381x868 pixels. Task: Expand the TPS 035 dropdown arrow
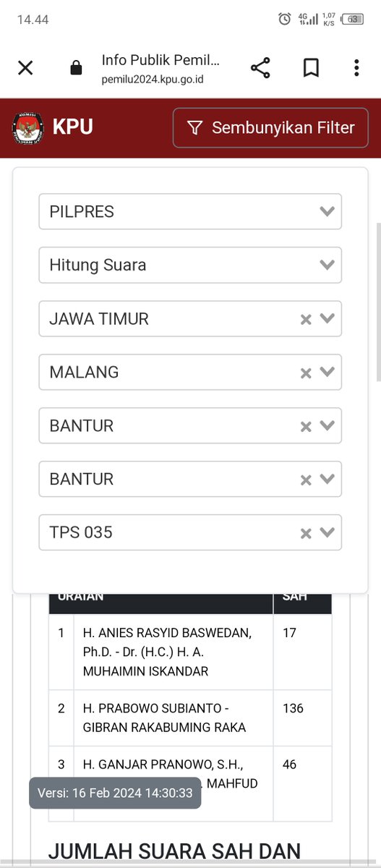328,533
